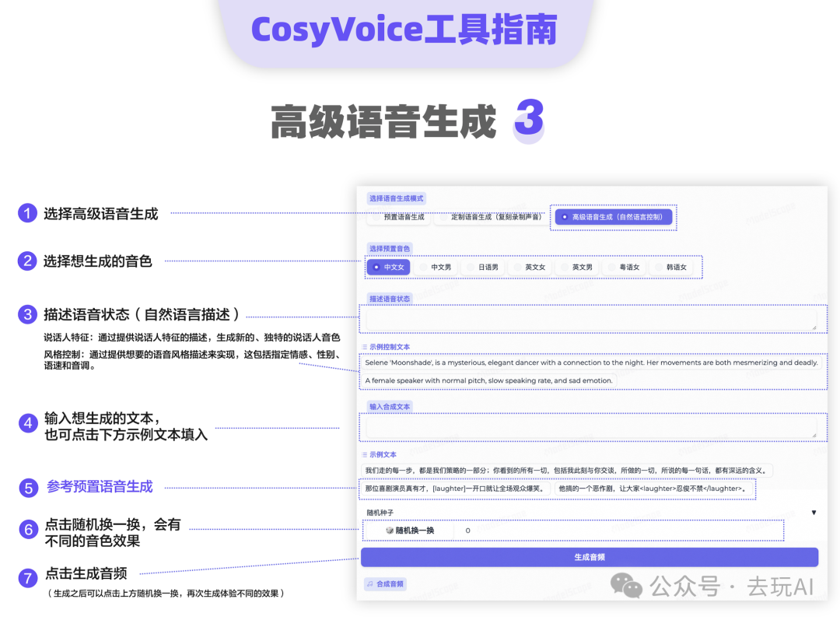The height and width of the screenshot is (620, 840).
Task: Click the list icon beside 示例文本
Action: [x=364, y=455]
